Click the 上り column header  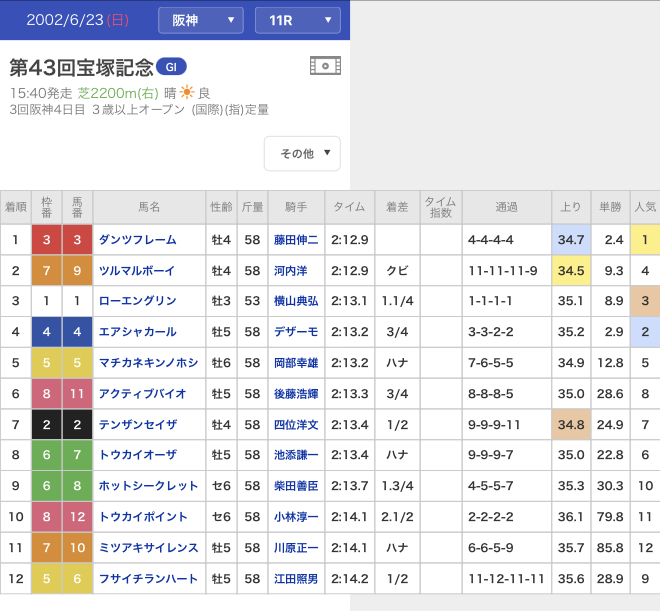pos(571,207)
